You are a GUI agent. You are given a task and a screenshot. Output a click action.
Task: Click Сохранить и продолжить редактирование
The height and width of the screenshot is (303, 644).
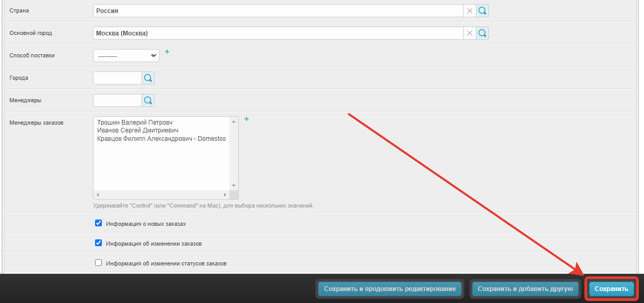390,289
